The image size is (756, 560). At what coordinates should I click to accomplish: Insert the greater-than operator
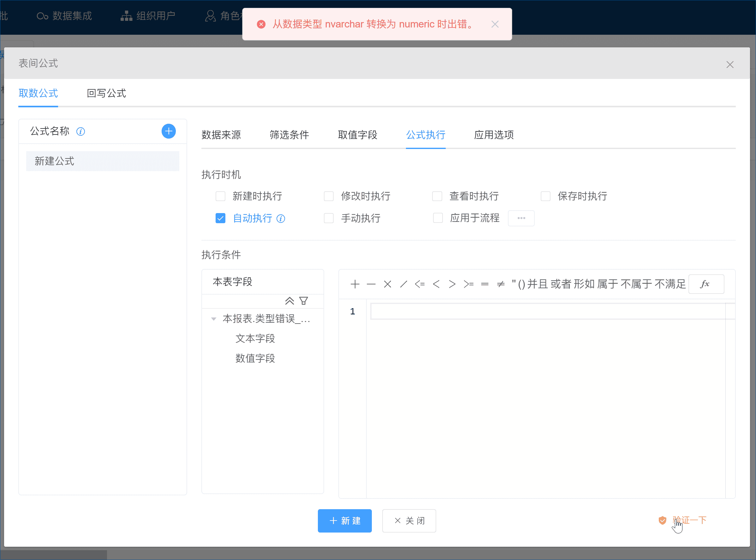point(452,284)
